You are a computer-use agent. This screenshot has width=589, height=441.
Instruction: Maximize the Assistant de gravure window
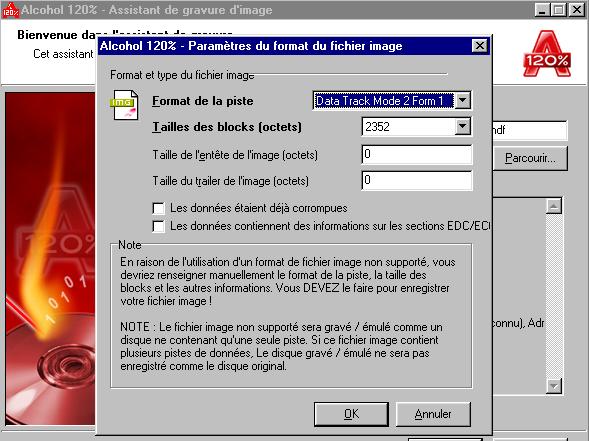(x=559, y=10)
